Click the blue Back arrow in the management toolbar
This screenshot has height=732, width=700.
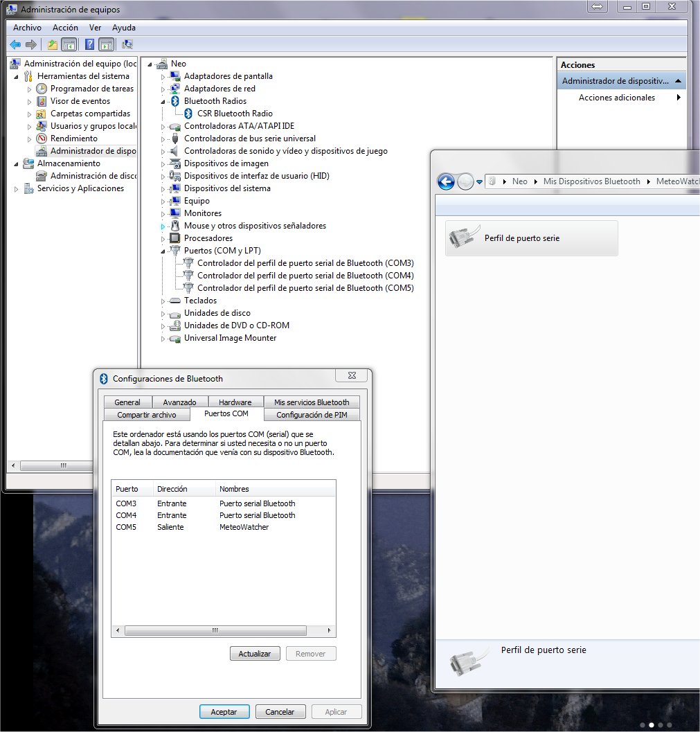click(x=15, y=45)
